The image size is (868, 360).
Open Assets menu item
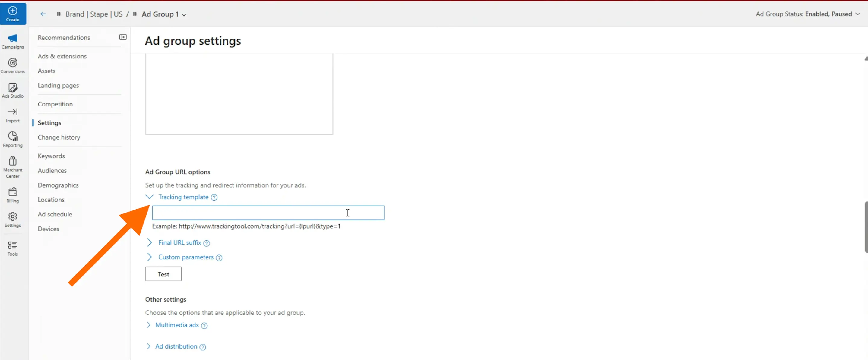point(46,71)
